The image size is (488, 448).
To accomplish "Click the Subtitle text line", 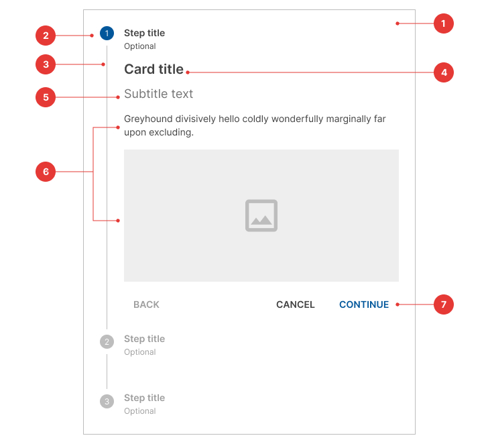I will coord(158,94).
